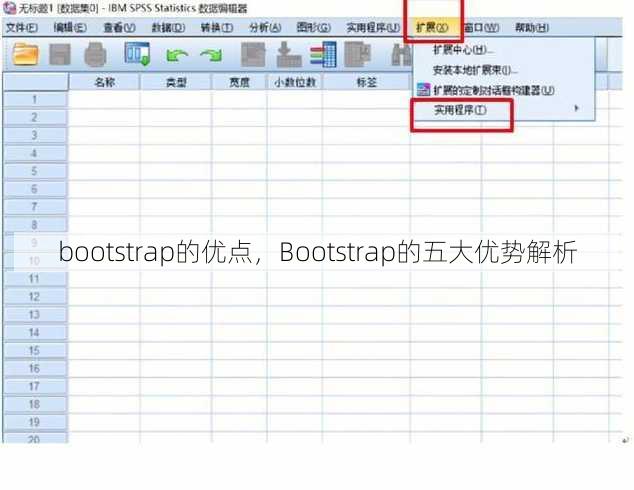Click the 标签 column header

point(366,82)
